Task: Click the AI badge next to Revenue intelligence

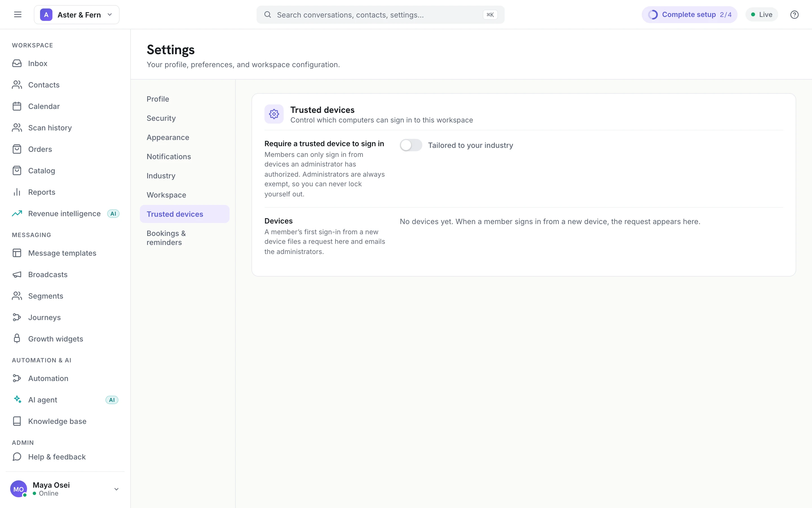Action: coord(113,214)
